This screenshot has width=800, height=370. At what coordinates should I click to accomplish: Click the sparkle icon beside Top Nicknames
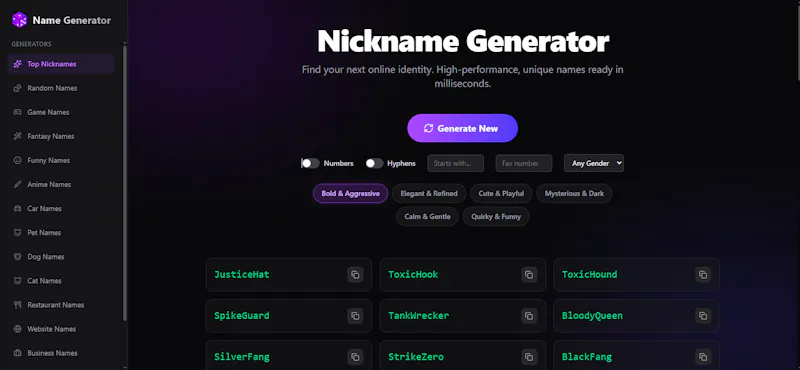pos(17,64)
